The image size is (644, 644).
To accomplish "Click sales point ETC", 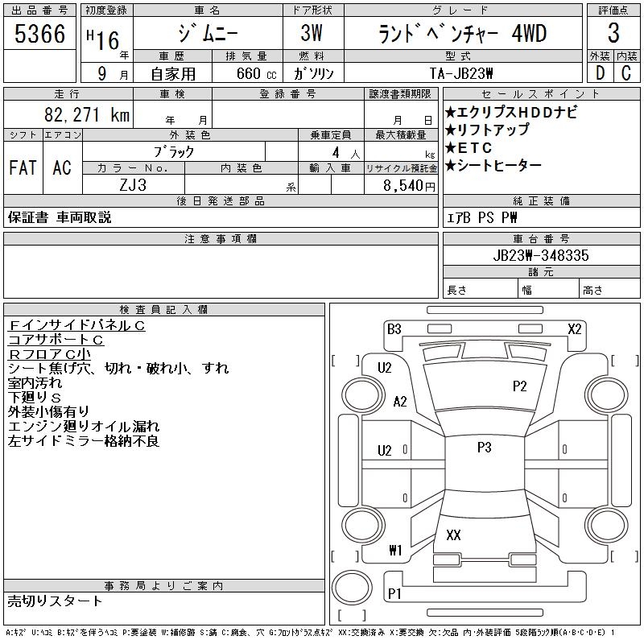I will (469, 147).
